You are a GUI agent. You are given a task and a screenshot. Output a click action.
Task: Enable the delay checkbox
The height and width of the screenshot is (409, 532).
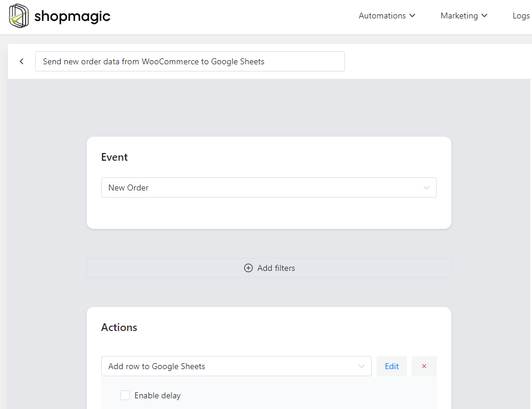[x=125, y=395]
